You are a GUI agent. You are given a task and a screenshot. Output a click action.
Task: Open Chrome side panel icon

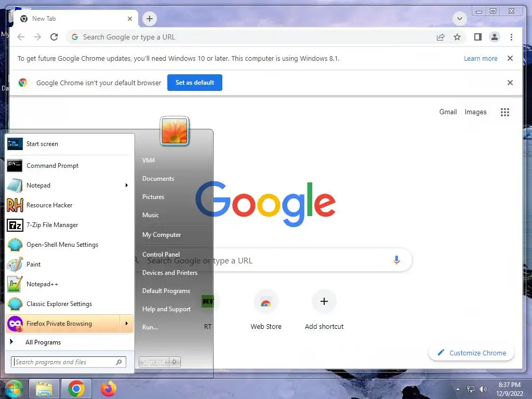(478, 37)
